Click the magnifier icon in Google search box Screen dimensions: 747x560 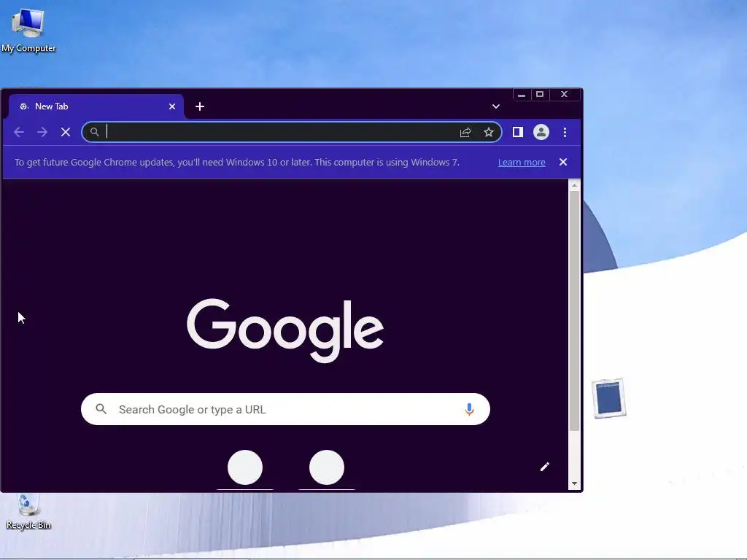tap(101, 408)
